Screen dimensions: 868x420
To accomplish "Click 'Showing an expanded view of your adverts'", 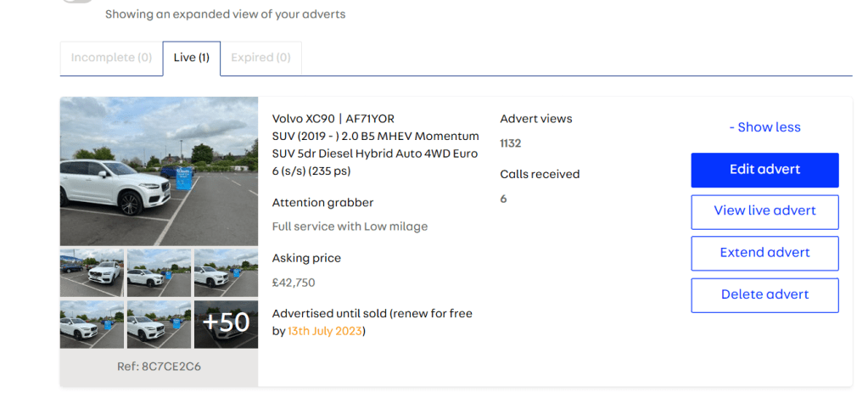I will [226, 14].
